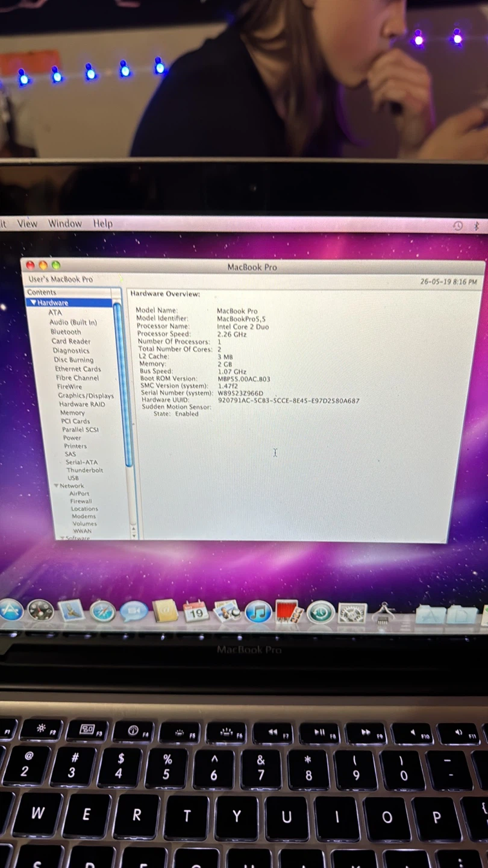This screenshot has width=488, height=868.
Task: Open Photo Booth in the Dock
Action: [289, 612]
